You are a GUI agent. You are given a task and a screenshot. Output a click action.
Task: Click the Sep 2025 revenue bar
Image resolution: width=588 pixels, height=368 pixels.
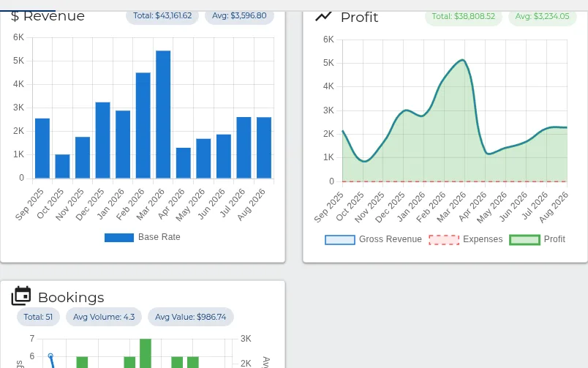coord(42,149)
